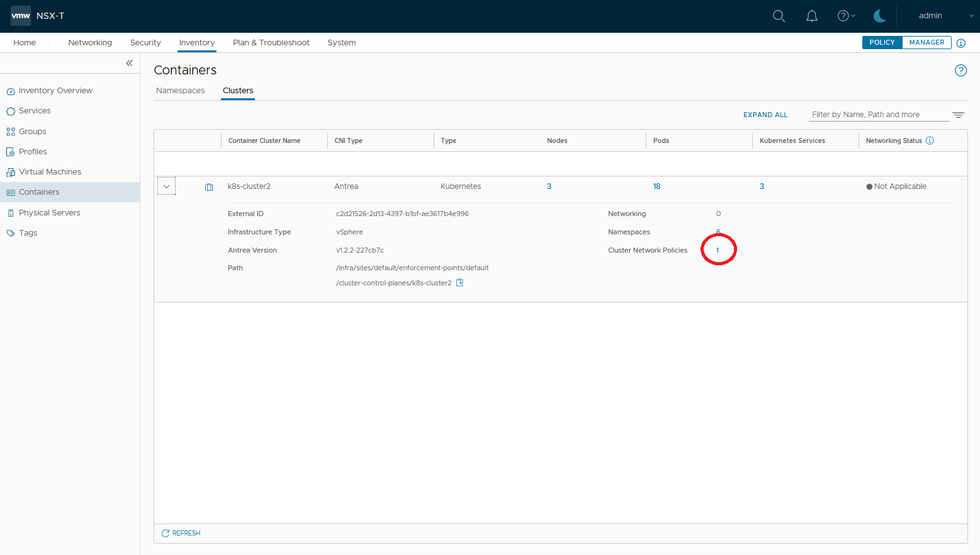Click the Virtual Machines sidebar icon

pos(11,172)
